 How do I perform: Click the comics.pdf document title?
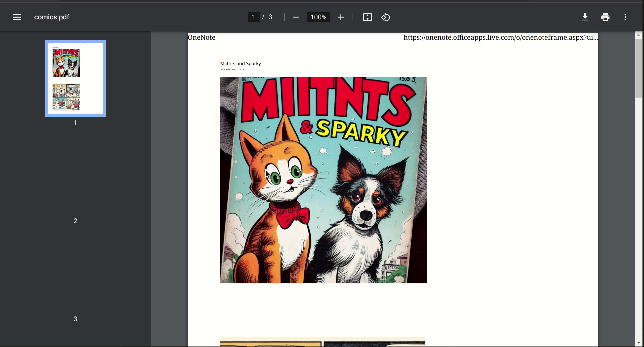pyautogui.click(x=52, y=17)
